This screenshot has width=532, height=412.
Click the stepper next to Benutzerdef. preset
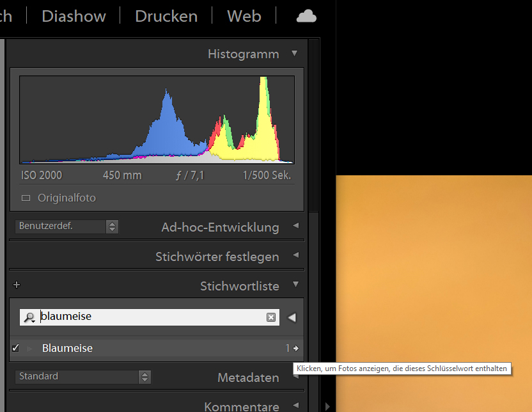click(x=113, y=226)
